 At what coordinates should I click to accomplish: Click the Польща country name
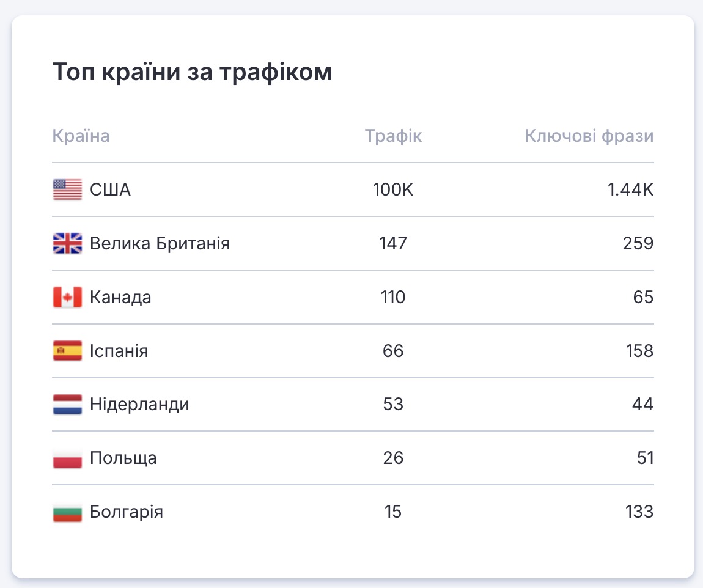123,458
